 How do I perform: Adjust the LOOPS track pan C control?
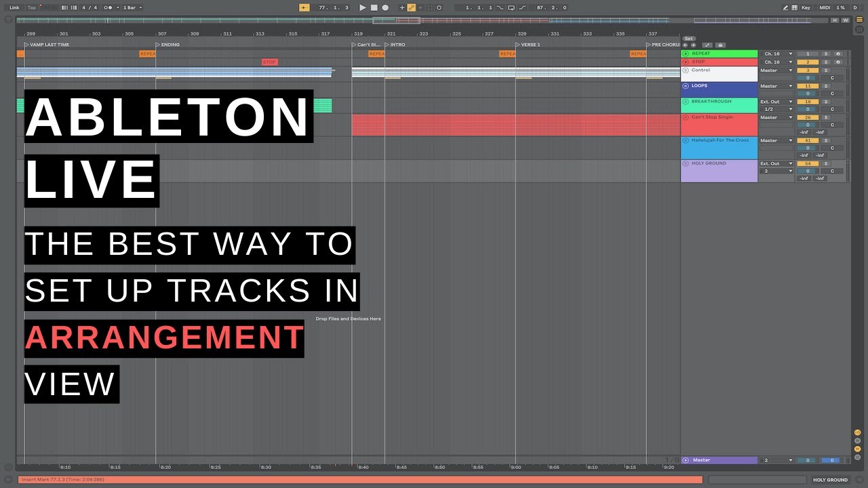(x=832, y=94)
